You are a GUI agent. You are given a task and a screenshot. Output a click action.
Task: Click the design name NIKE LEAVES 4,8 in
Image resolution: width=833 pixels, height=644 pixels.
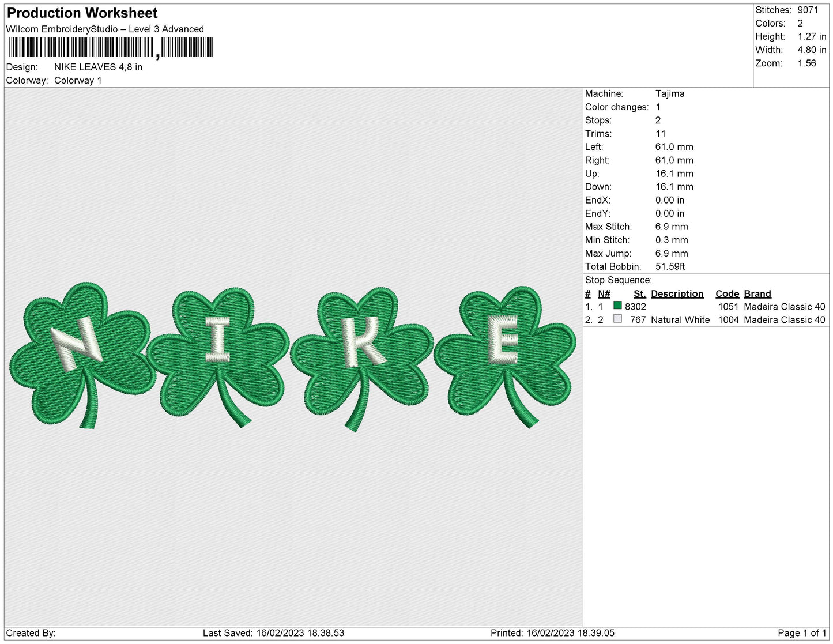click(x=98, y=67)
